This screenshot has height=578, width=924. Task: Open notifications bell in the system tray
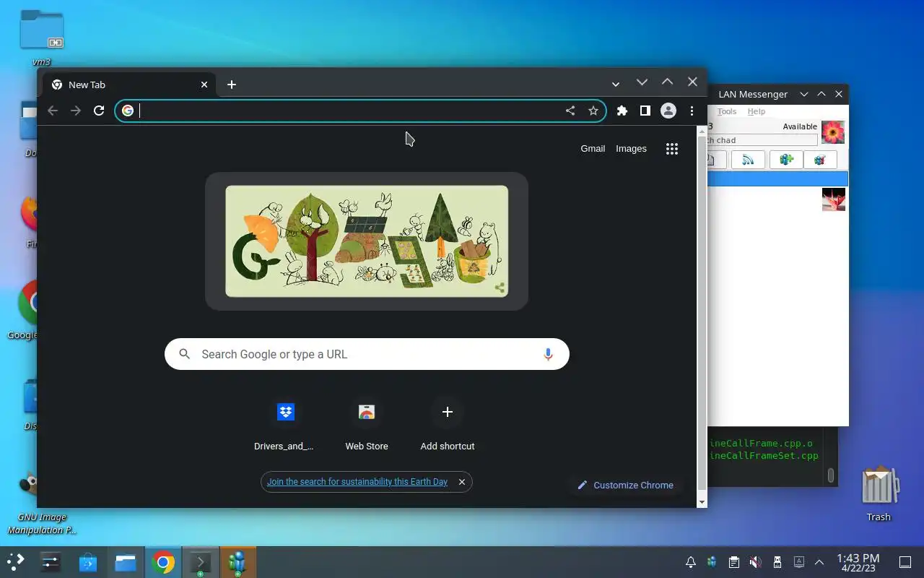click(x=691, y=562)
